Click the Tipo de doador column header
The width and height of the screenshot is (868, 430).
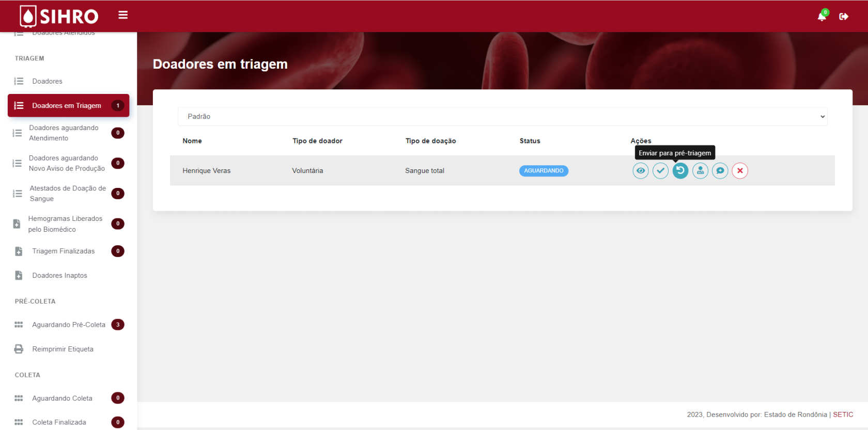click(317, 141)
